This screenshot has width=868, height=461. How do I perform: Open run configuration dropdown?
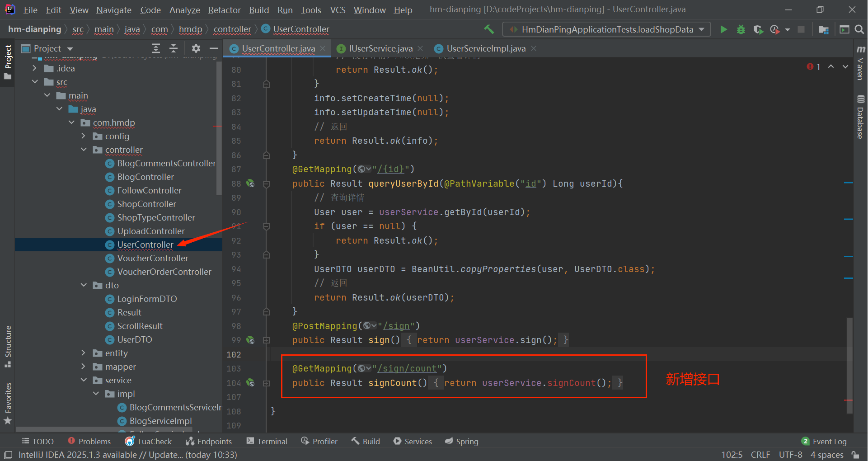coord(606,29)
